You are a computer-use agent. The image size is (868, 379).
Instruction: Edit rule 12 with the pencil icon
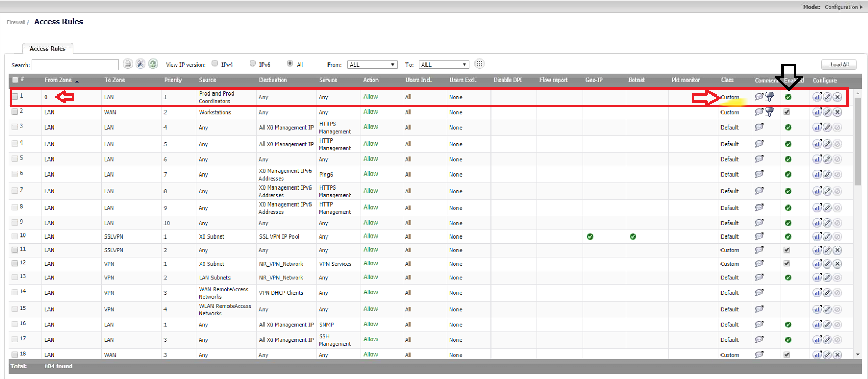tap(827, 264)
